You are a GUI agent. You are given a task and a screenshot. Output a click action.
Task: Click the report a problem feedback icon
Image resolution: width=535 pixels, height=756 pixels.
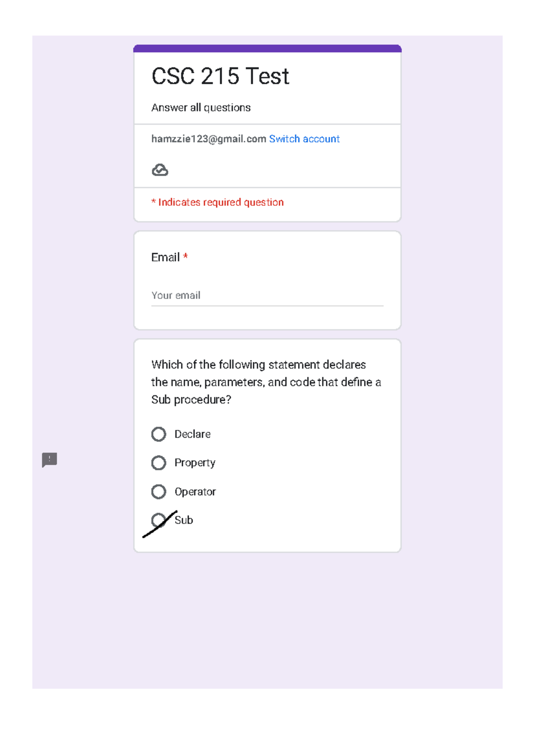pos(49,460)
